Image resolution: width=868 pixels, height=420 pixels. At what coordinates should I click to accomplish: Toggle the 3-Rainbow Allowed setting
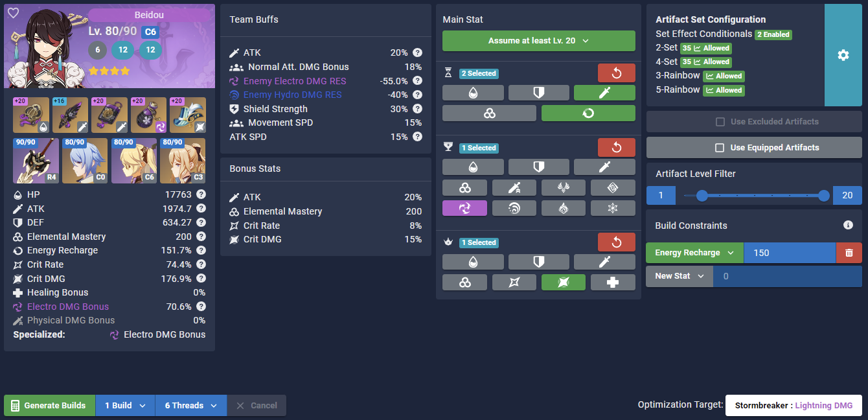coord(724,76)
